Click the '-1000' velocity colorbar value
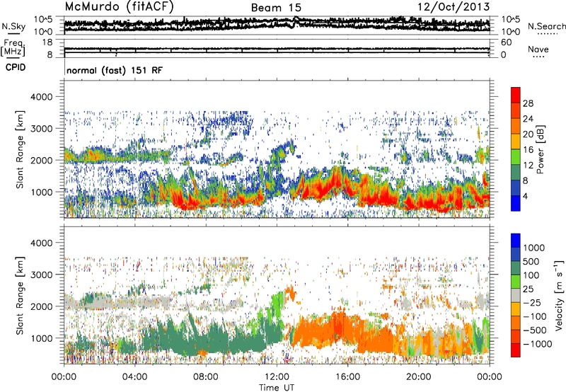Screen dimensions: 566x392 click(537, 344)
